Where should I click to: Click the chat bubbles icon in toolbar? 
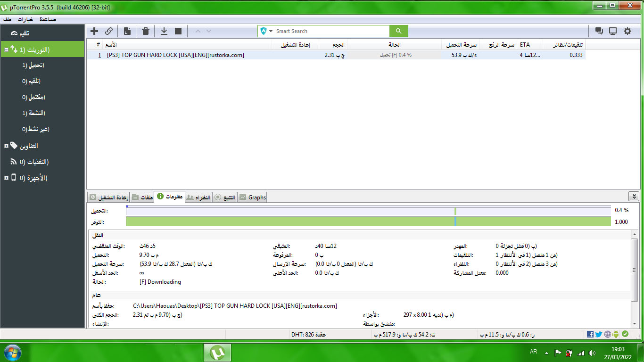(x=599, y=31)
